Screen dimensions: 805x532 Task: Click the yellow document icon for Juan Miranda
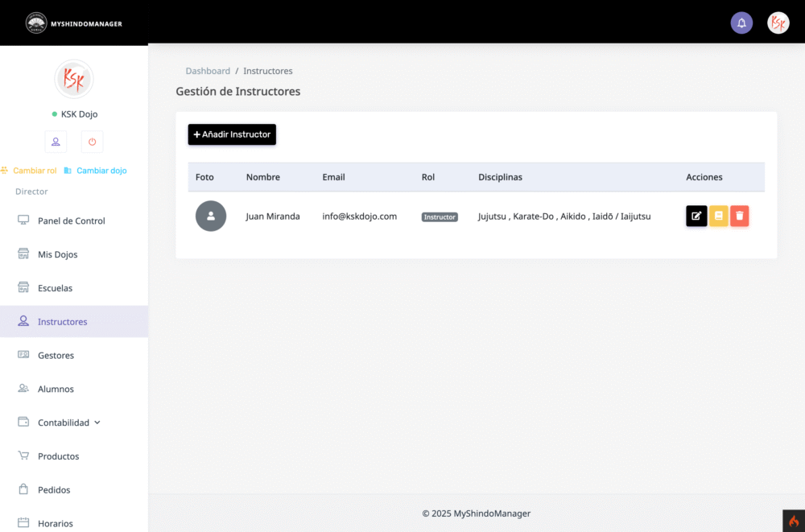(x=718, y=216)
